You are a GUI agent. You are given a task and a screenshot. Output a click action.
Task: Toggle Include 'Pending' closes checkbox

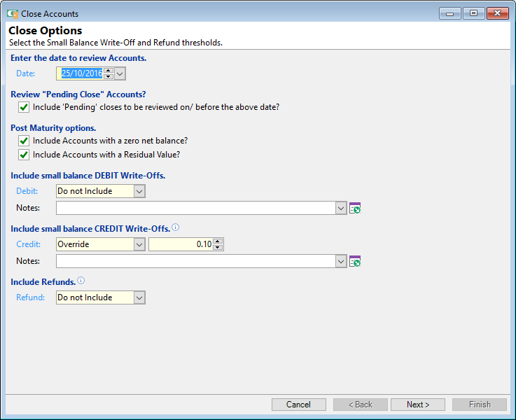tap(24, 107)
